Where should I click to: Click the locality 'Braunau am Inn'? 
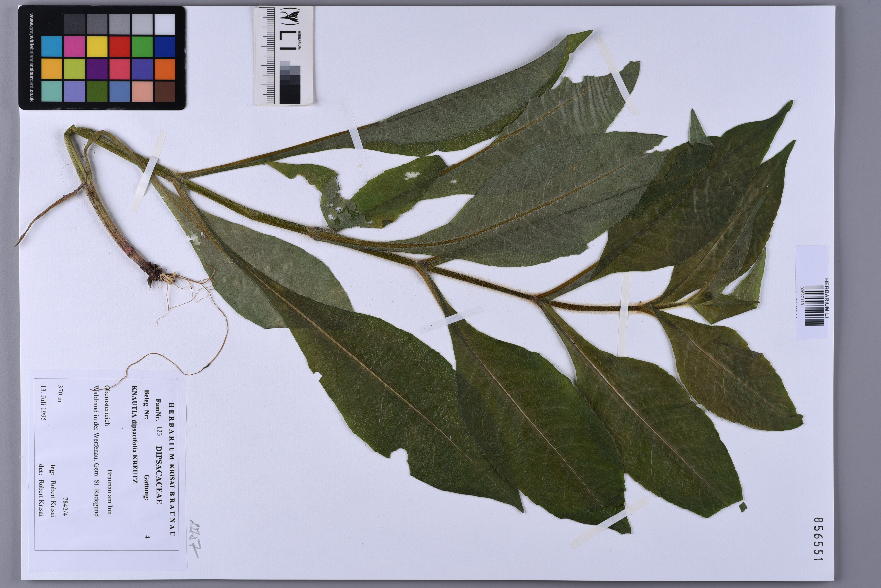coord(110,492)
